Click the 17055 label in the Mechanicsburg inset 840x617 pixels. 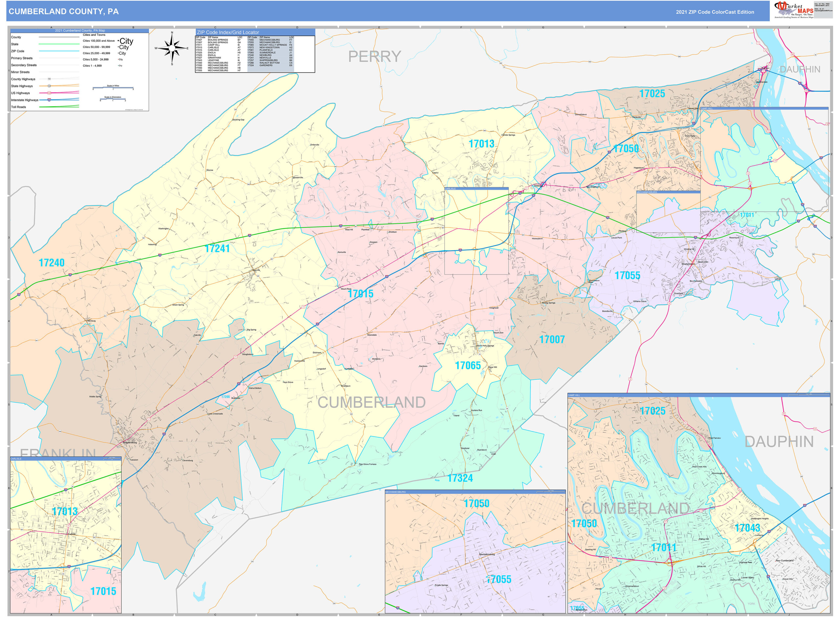(499, 579)
